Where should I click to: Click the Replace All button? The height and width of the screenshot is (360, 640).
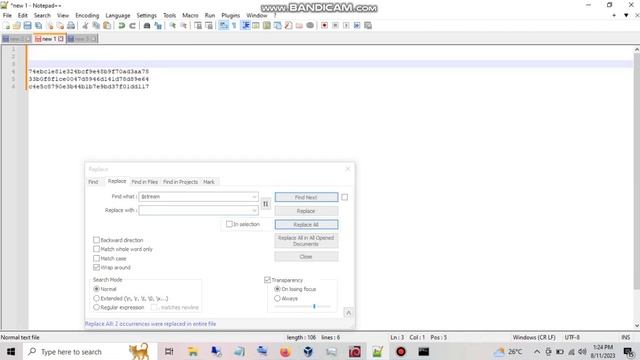306,224
